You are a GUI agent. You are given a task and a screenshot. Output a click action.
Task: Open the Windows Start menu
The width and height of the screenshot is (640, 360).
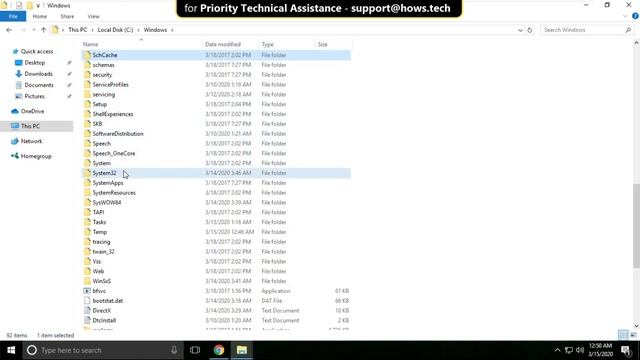click(11, 350)
